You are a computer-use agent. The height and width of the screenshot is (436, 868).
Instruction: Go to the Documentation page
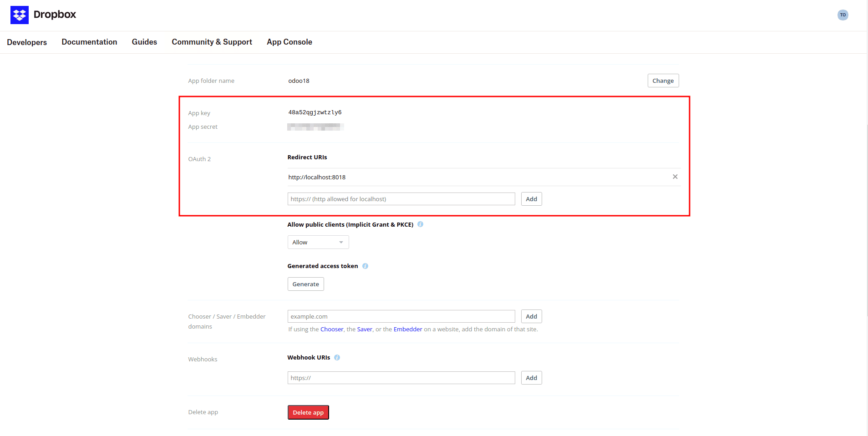[89, 42]
